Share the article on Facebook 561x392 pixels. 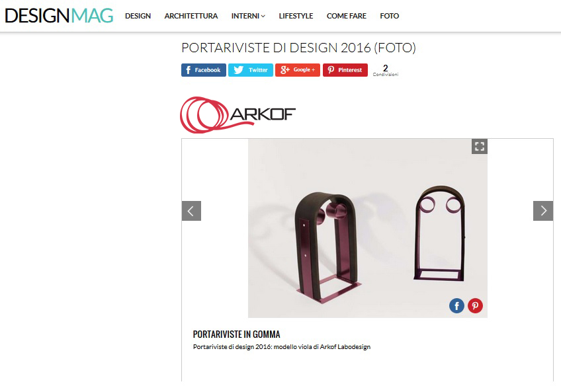pyautogui.click(x=204, y=70)
